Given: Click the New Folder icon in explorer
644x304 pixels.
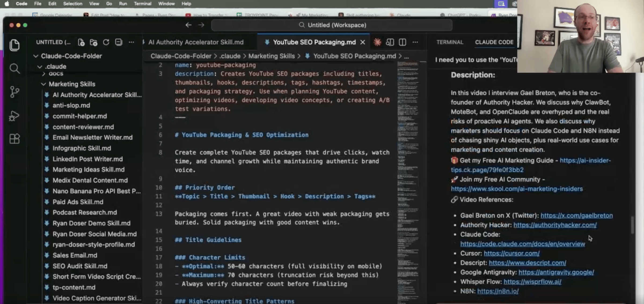Looking at the screenshot, I should pyautogui.click(x=93, y=42).
